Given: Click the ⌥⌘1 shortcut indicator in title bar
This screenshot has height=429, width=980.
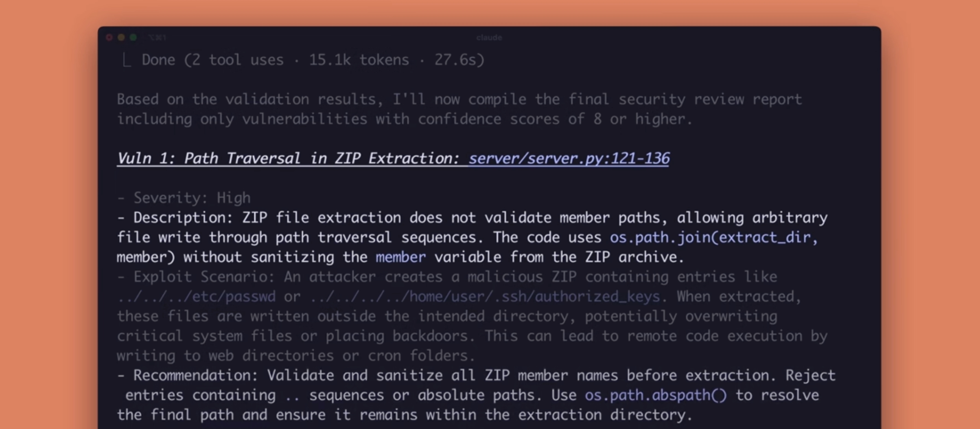Looking at the screenshot, I should tap(157, 37).
